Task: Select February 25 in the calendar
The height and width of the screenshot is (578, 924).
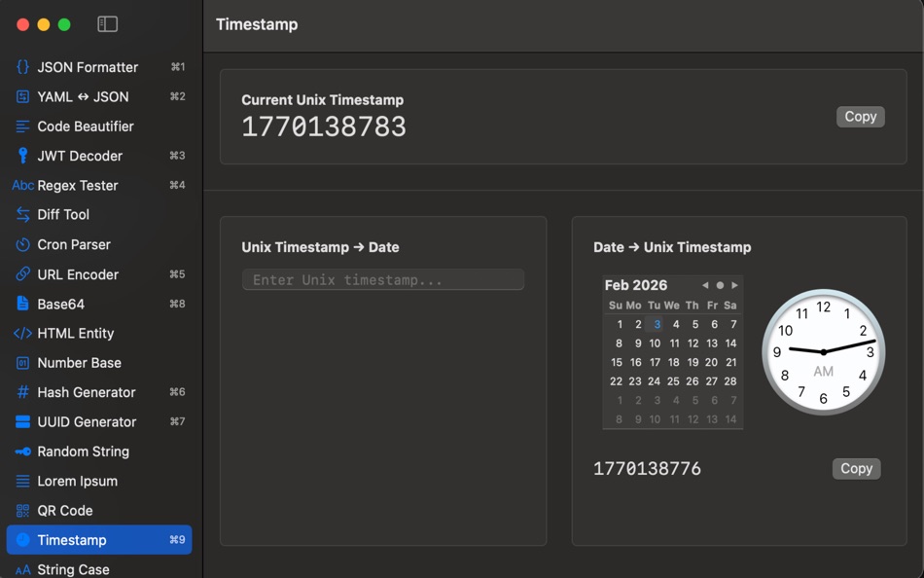Action: (x=674, y=381)
